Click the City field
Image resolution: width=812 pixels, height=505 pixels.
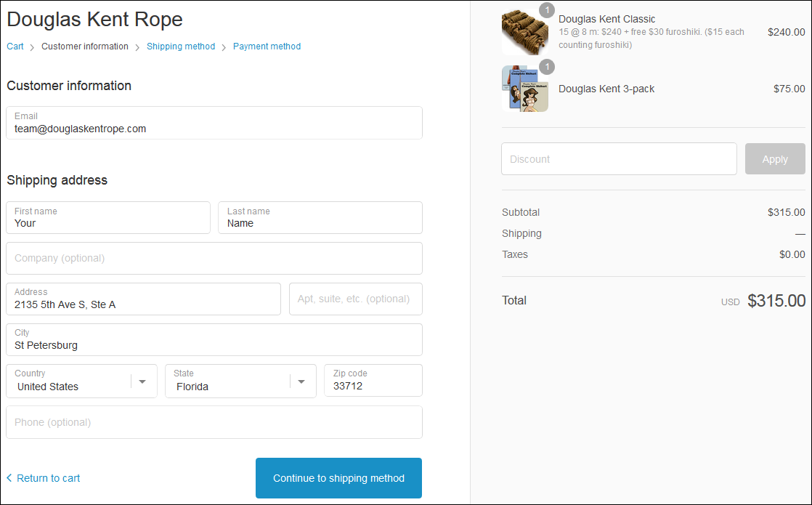tap(214, 340)
